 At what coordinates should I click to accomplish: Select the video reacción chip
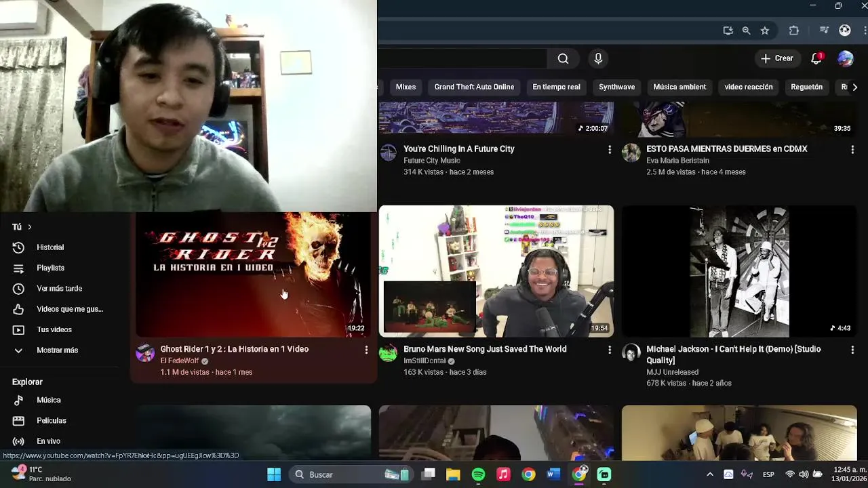[x=749, y=87]
